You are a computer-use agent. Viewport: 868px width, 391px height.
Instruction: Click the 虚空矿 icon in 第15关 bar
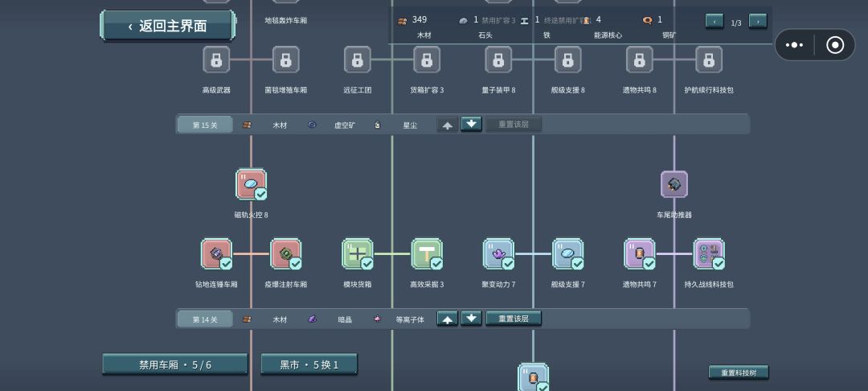pos(312,125)
